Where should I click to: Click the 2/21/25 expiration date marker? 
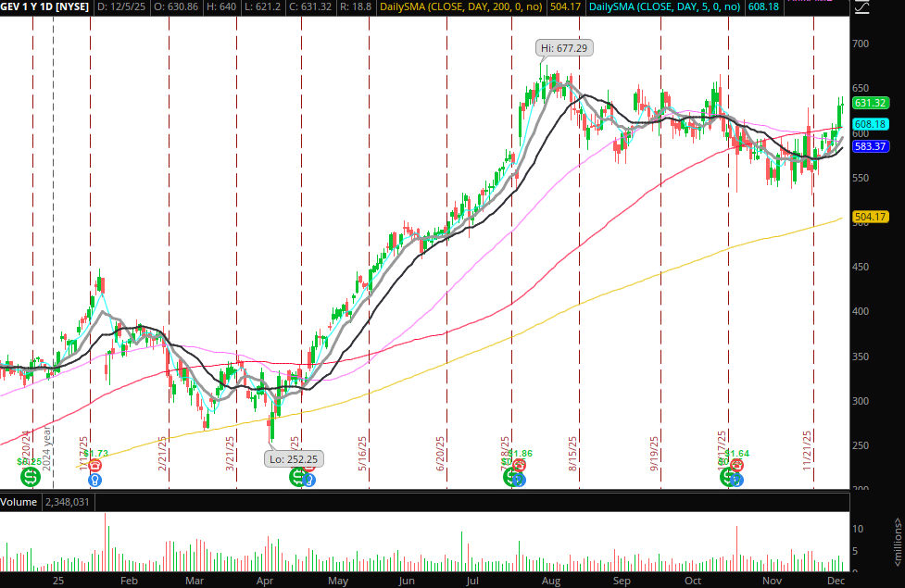[163, 456]
